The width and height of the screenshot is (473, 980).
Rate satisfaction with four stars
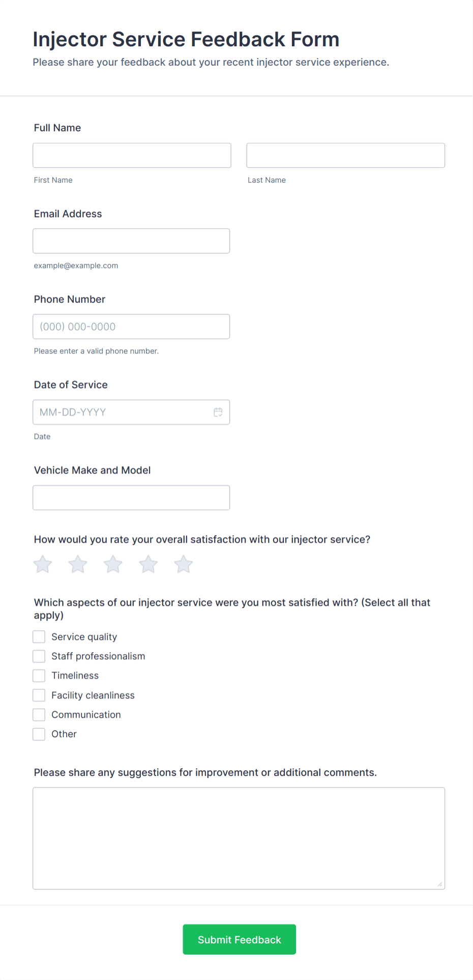(148, 564)
